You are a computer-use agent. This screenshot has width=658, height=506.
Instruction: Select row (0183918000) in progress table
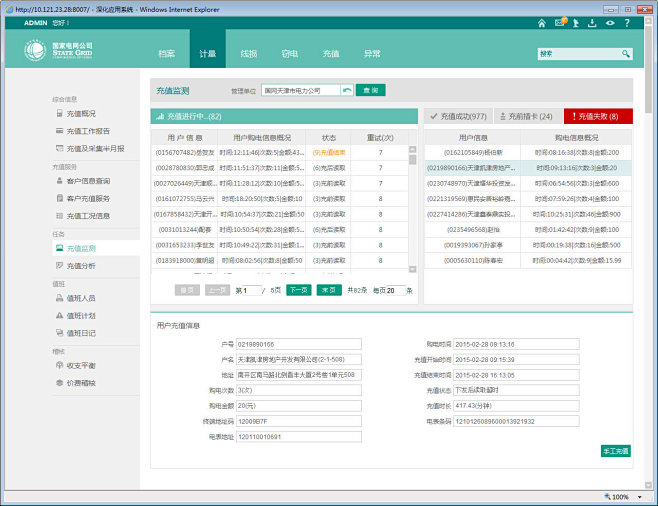279,261
